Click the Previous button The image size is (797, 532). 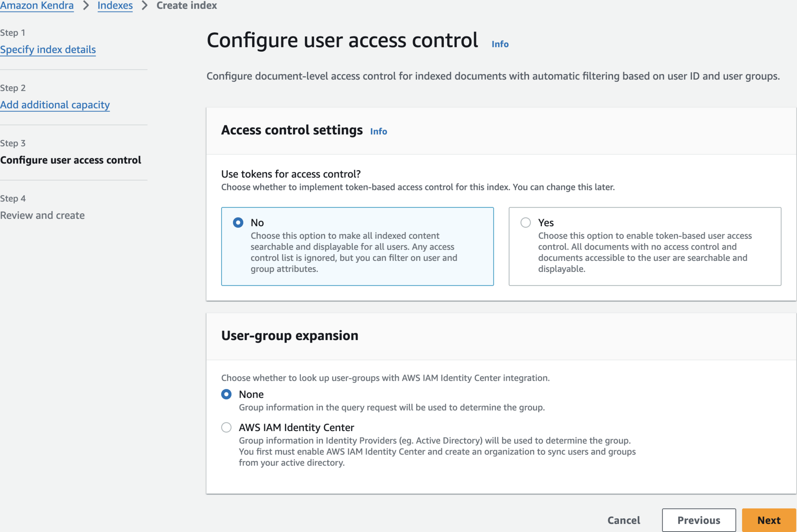[x=698, y=520]
